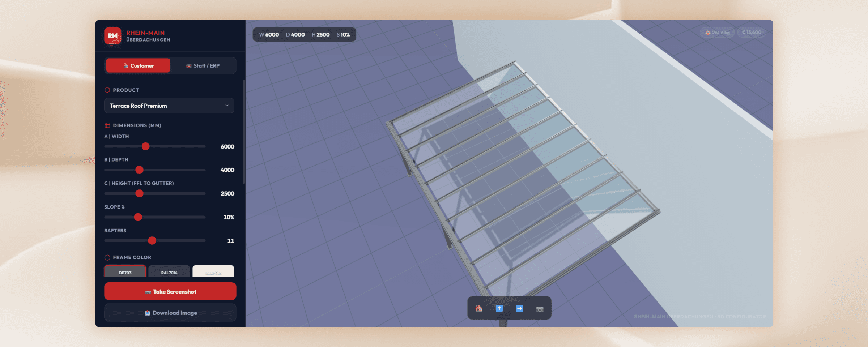This screenshot has width=868, height=347.
Task: Click the Product section hexagon icon
Action: click(107, 90)
